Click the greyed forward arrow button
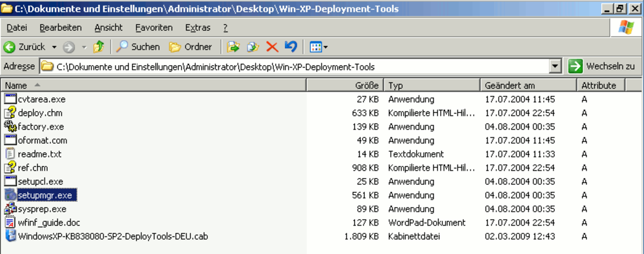The image size is (644, 254). [x=68, y=47]
